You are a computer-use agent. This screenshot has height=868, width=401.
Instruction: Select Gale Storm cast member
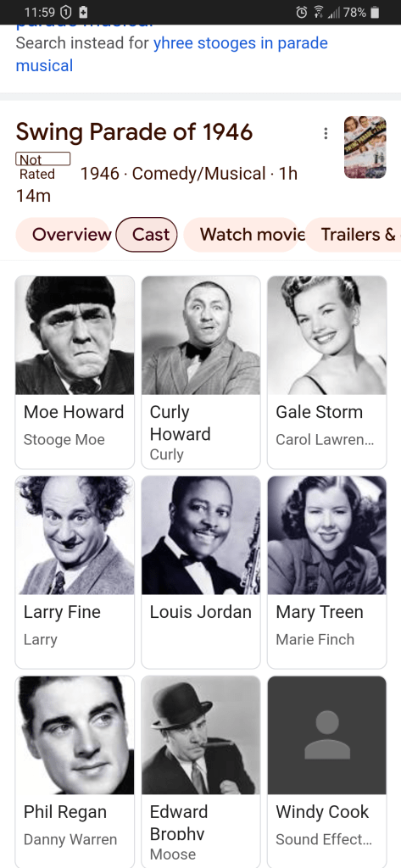click(x=326, y=373)
